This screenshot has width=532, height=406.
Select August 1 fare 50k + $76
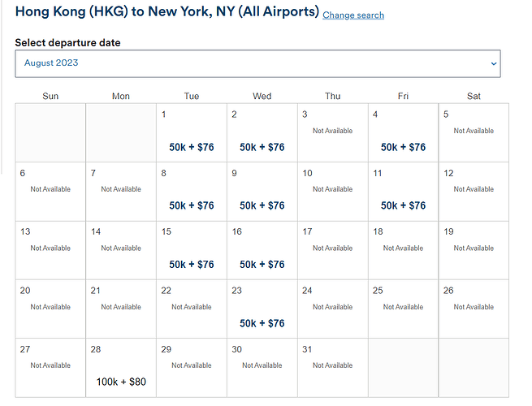pos(192,147)
